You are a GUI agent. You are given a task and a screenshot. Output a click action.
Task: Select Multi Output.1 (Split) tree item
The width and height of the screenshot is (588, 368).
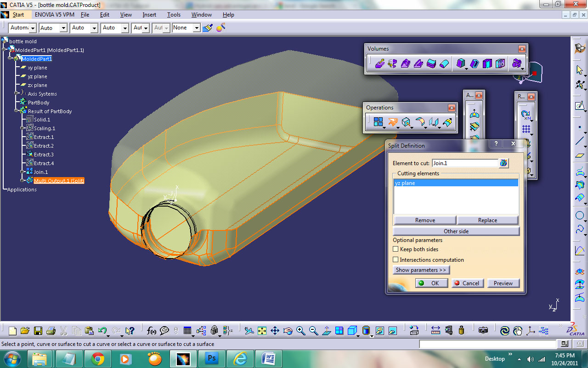[x=55, y=181]
